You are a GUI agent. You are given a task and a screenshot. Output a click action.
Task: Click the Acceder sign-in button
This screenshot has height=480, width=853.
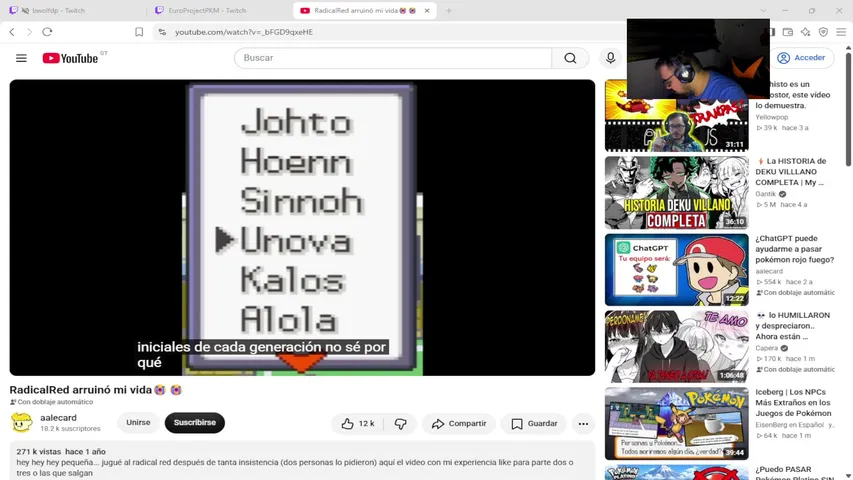pyautogui.click(x=802, y=58)
